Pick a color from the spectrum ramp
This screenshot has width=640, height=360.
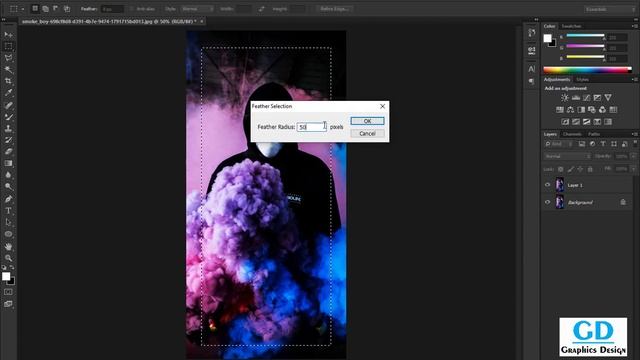pos(587,70)
